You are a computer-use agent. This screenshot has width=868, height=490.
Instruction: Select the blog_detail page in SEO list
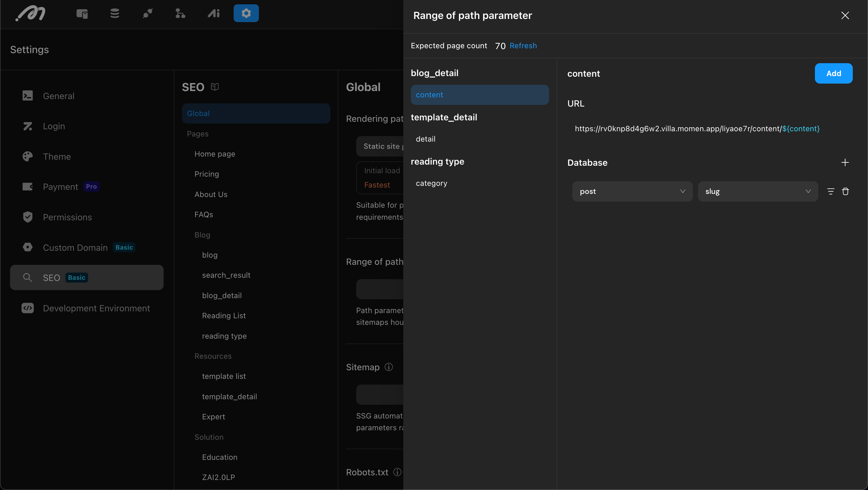tap(222, 296)
